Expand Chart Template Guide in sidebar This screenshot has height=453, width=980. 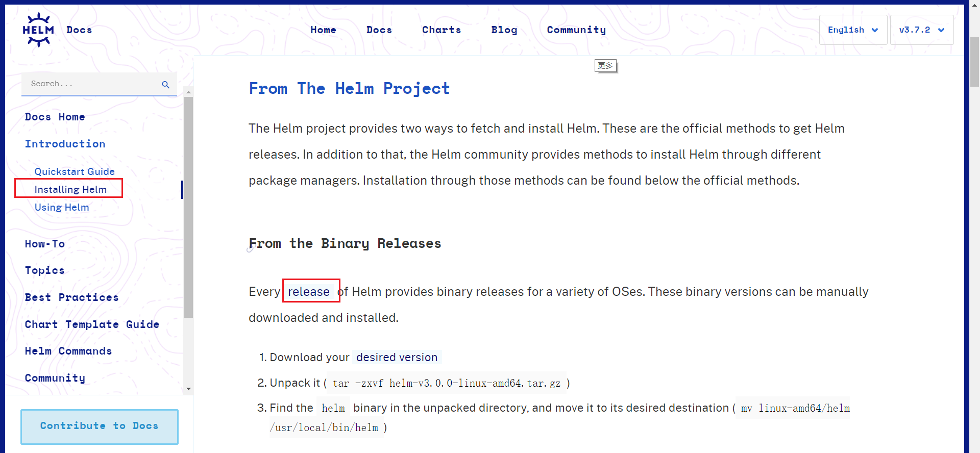click(x=92, y=324)
